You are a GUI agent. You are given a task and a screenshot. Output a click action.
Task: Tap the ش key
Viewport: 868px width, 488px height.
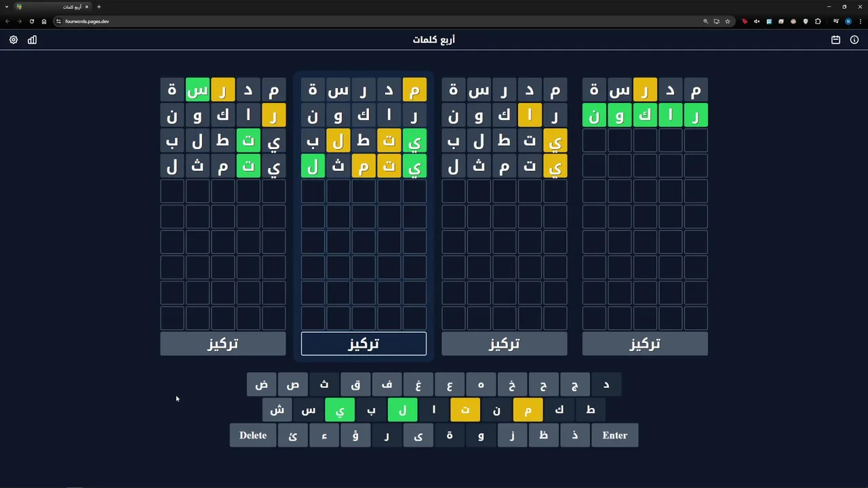(277, 410)
